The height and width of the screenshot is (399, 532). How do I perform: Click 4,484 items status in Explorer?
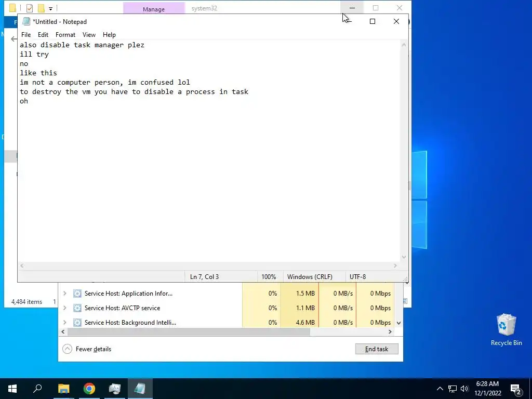tap(26, 302)
